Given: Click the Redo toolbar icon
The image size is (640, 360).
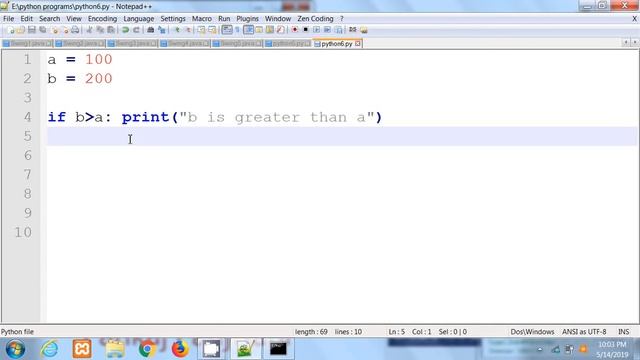Looking at the screenshot, I should [136, 30].
